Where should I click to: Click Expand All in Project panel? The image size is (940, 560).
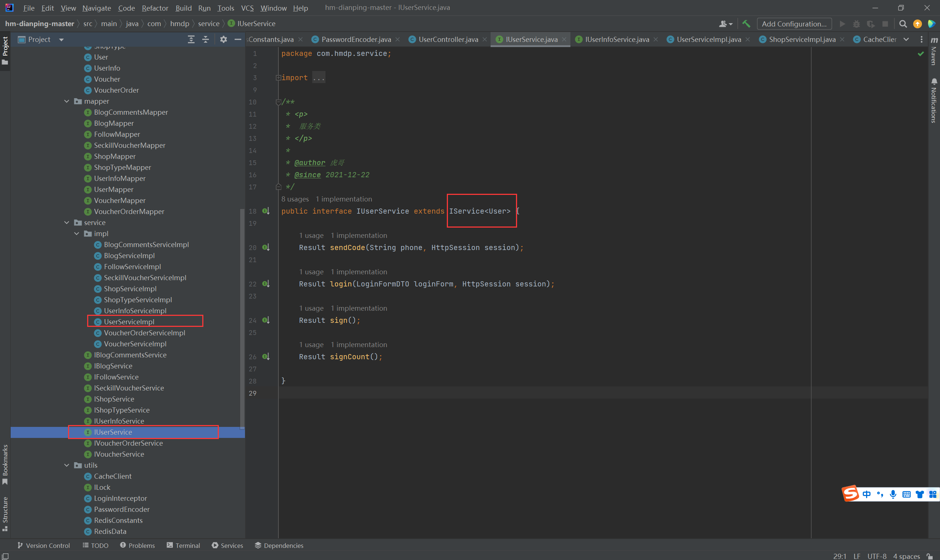(191, 39)
